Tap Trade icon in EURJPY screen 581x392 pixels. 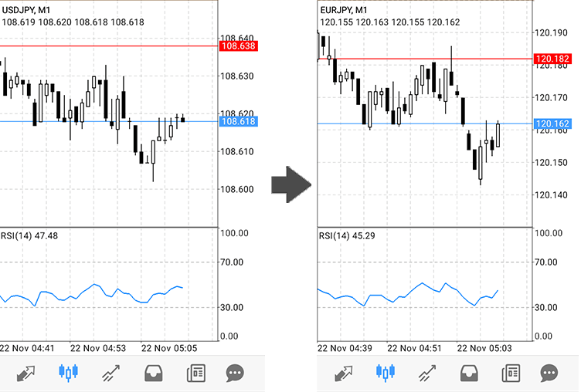pos(426,373)
